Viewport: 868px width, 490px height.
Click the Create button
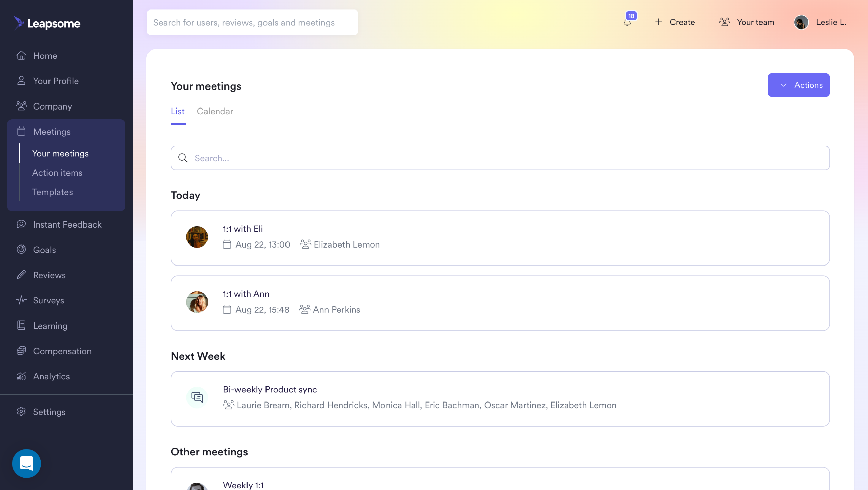[x=675, y=22]
